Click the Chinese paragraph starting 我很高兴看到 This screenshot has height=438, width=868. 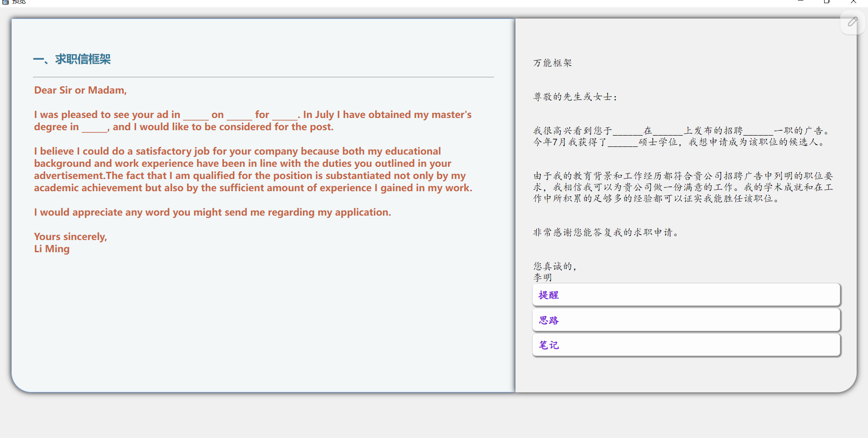pos(682,136)
